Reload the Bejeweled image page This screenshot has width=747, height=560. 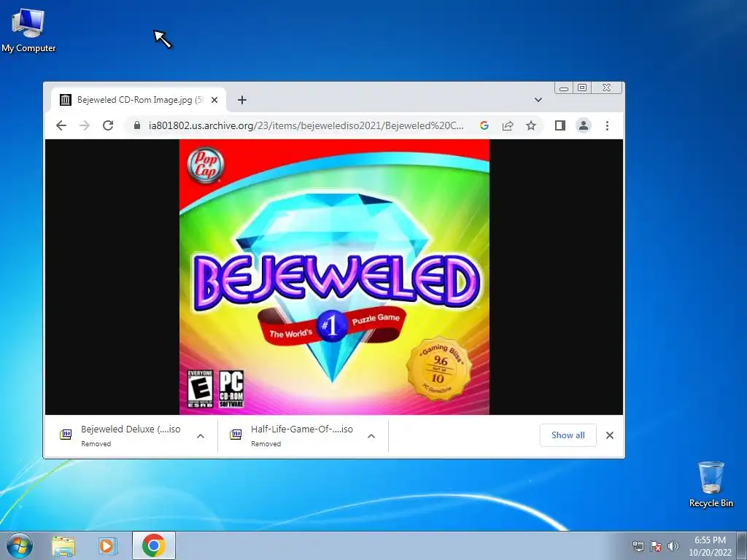108,125
